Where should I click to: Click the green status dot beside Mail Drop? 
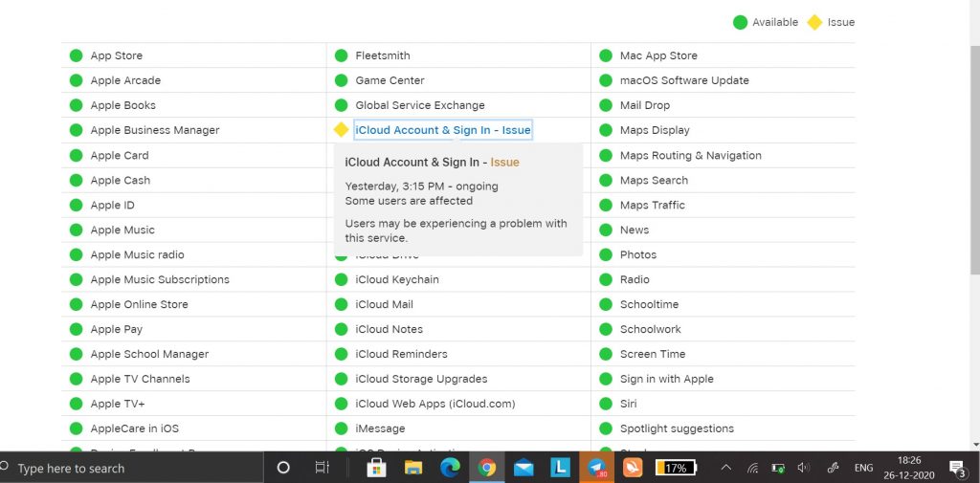pos(606,105)
